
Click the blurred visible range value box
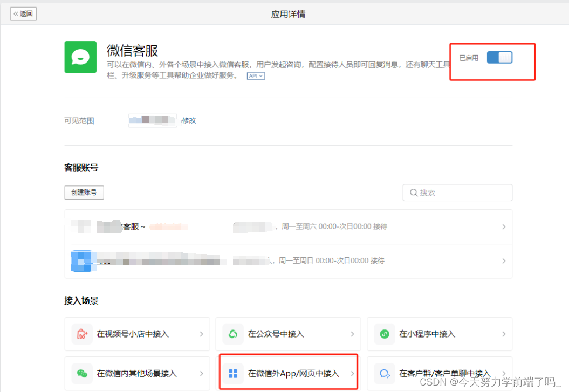coord(153,120)
